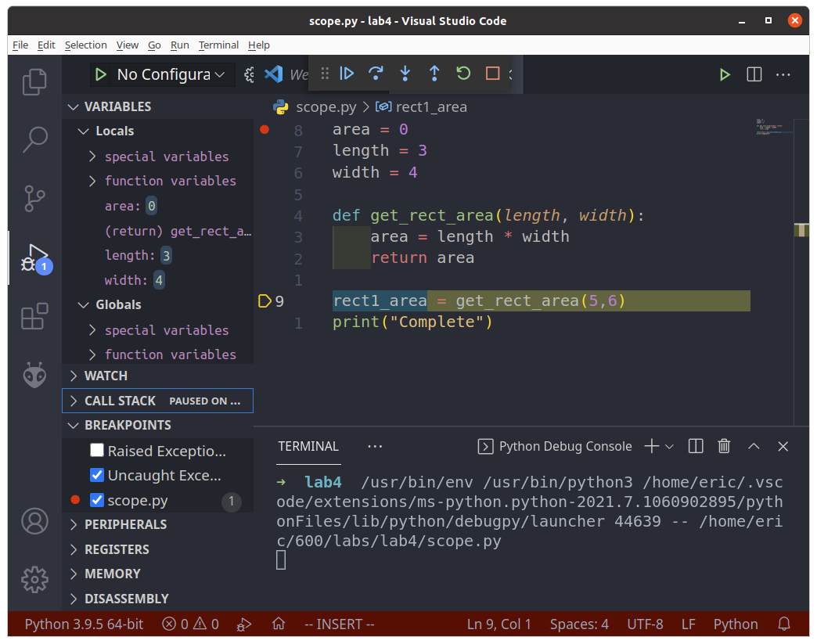Open the PlatformIO alien icon in activity bar
Viewport: 817px width, 644px height.
[x=34, y=374]
